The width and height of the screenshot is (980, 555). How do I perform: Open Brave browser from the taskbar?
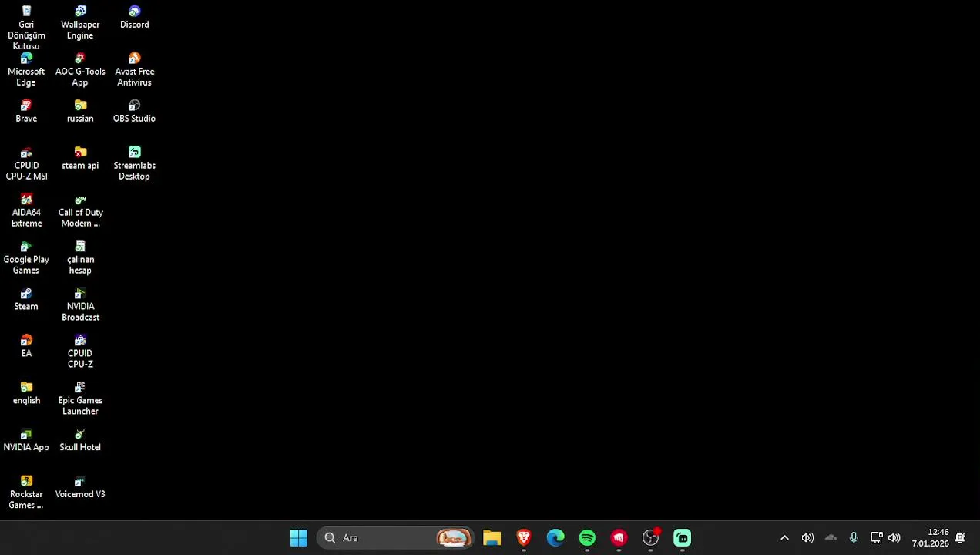[x=524, y=538]
